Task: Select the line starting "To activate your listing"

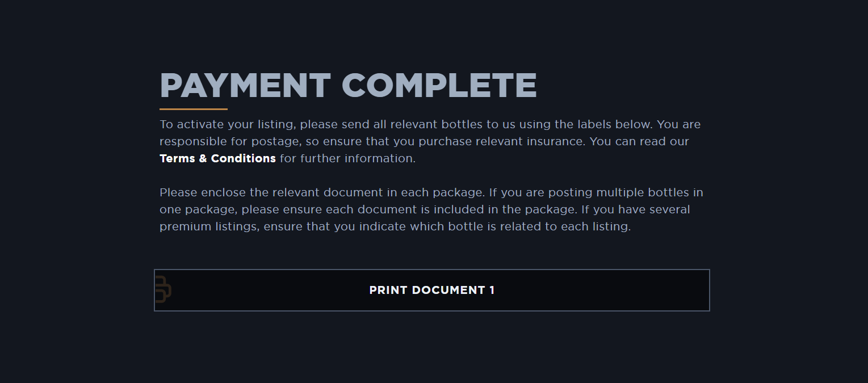Action: tap(430, 124)
